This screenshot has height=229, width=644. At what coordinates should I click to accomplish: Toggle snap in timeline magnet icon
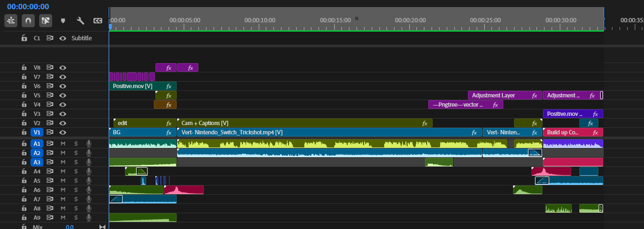[28, 20]
